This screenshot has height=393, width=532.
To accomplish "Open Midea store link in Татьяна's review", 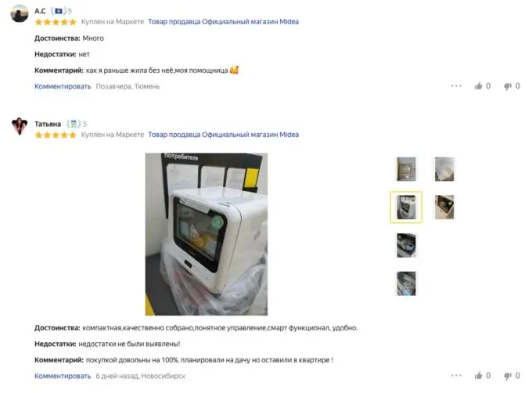I will coord(223,135).
